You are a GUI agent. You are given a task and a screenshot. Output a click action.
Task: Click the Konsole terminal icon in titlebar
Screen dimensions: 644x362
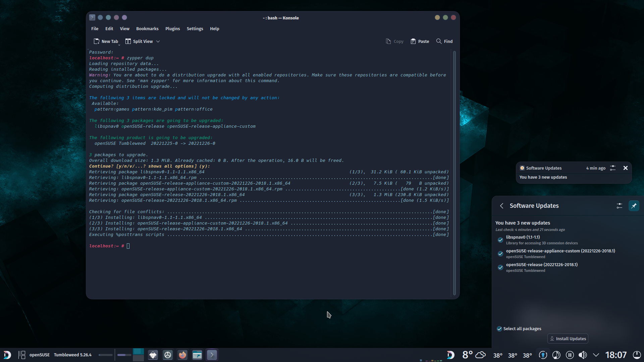point(92,17)
